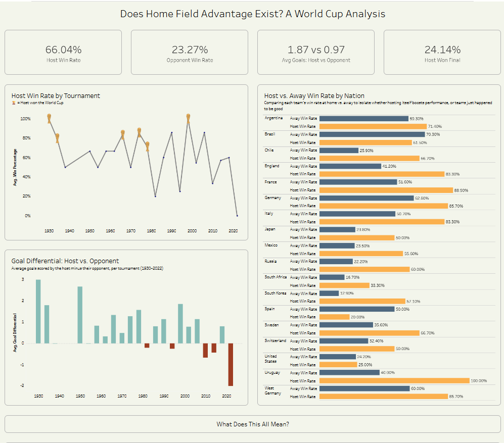Select the 24.14% Host Won Final card
504x443 pixels.
coord(442,53)
